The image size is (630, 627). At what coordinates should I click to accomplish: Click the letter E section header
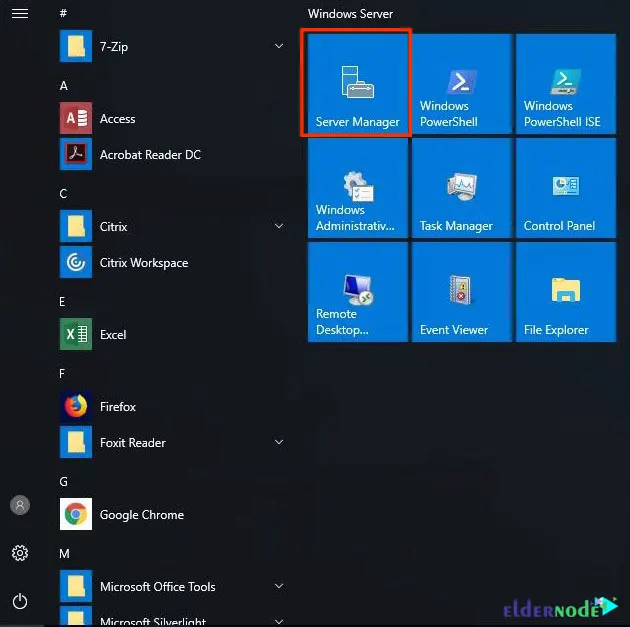(x=62, y=302)
